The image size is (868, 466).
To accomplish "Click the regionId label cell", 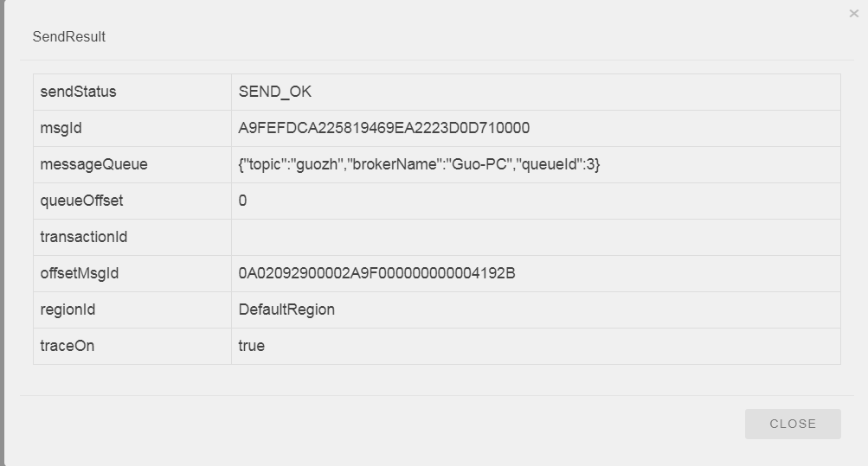I will [x=132, y=310].
